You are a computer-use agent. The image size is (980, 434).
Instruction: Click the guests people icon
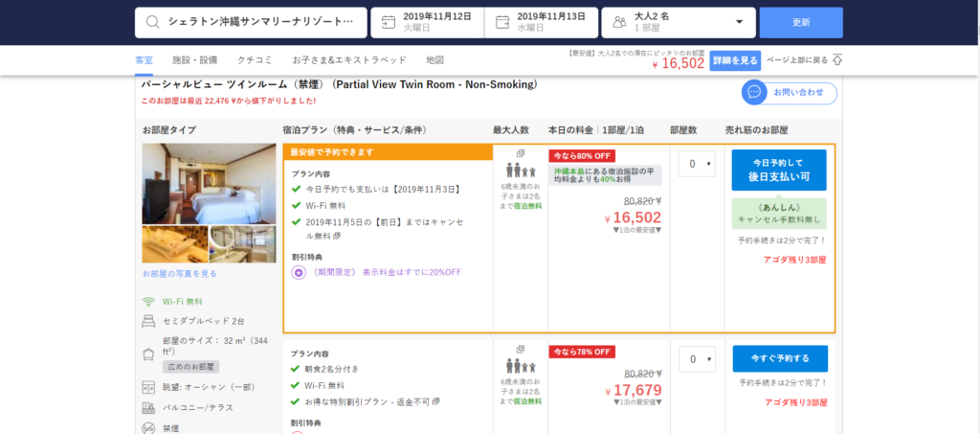[x=619, y=21]
